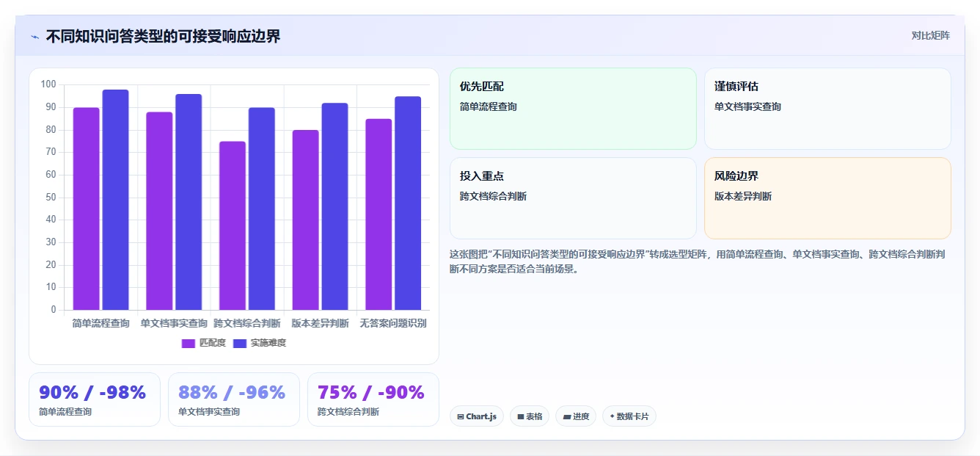The width and height of the screenshot is (980, 456).
Task: Select the 风险边界 matrix card
Action: (x=827, y=198)
